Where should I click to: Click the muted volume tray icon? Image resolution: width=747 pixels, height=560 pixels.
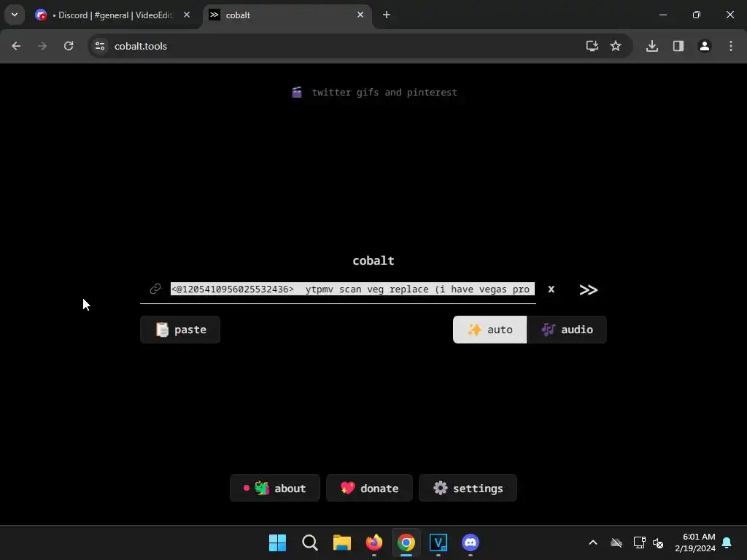[x=659, y=542]
